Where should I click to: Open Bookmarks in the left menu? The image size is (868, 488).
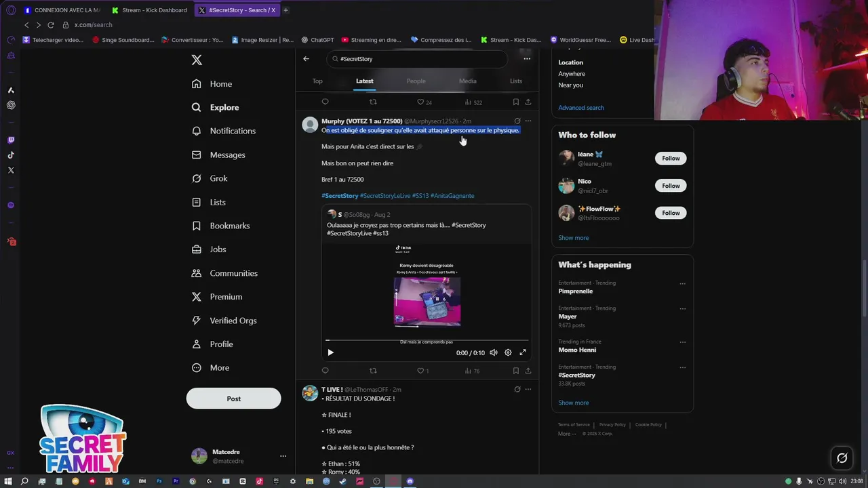click(x=221, y=226)
